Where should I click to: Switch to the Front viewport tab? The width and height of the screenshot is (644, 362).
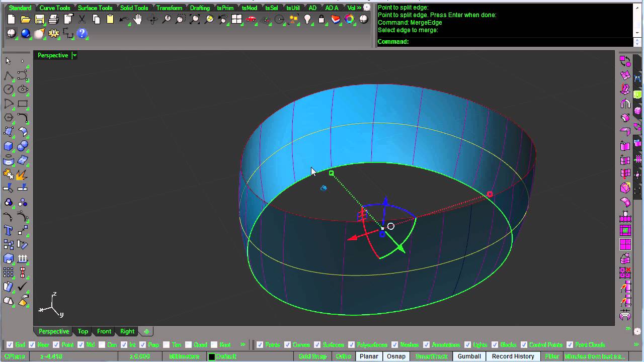tap(104, 331)
